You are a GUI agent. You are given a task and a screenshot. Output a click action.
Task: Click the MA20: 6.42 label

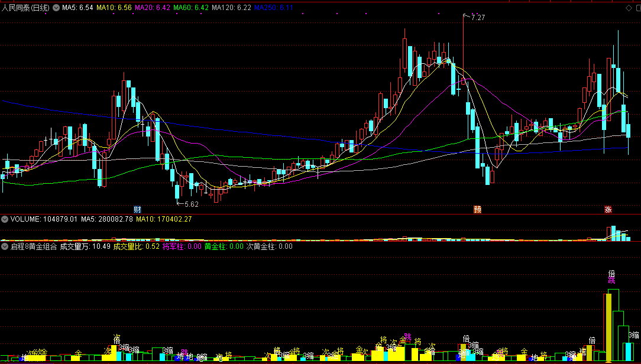153,8
